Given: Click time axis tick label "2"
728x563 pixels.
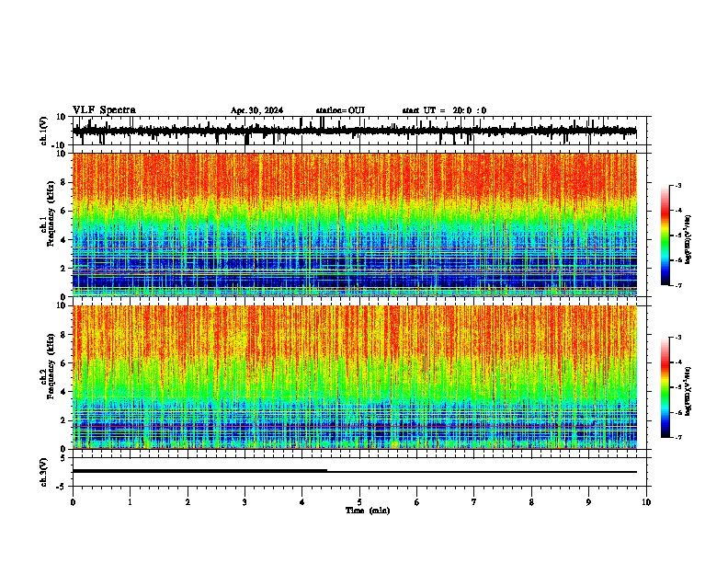Looking at the screenshot, I should click(188, 502).
